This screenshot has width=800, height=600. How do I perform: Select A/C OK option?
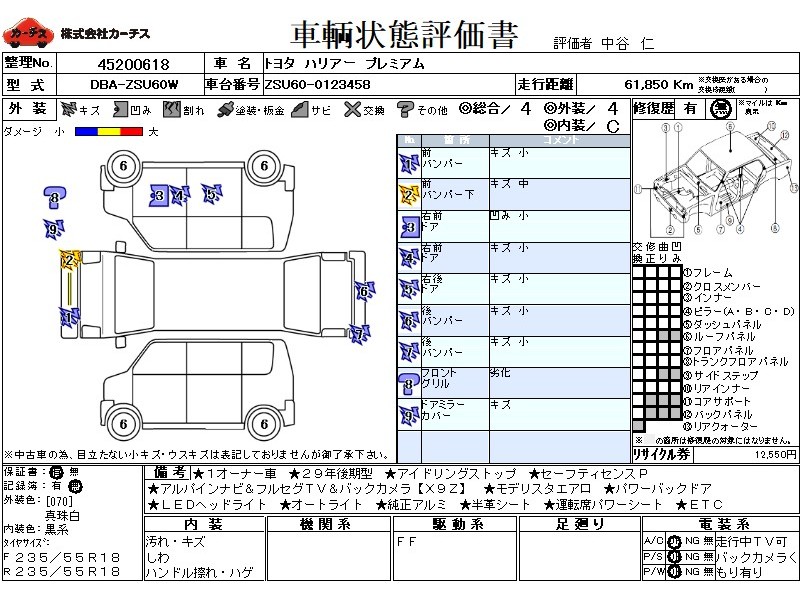(674, 541)
